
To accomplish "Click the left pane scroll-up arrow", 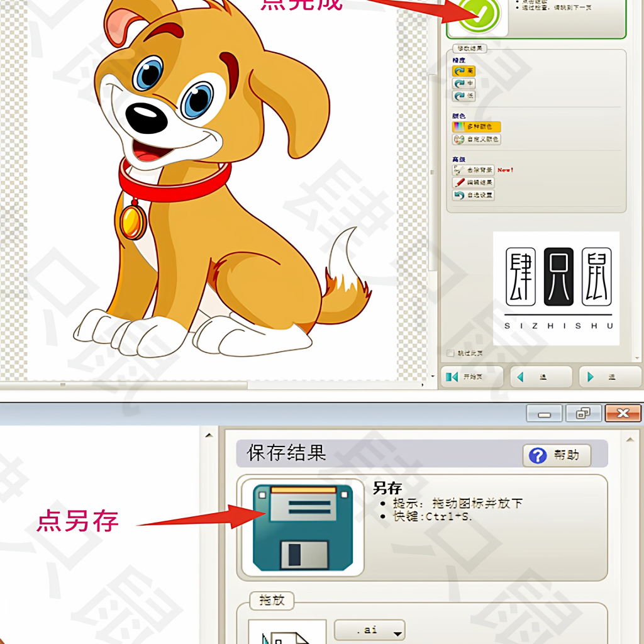I will click(209, 436).
